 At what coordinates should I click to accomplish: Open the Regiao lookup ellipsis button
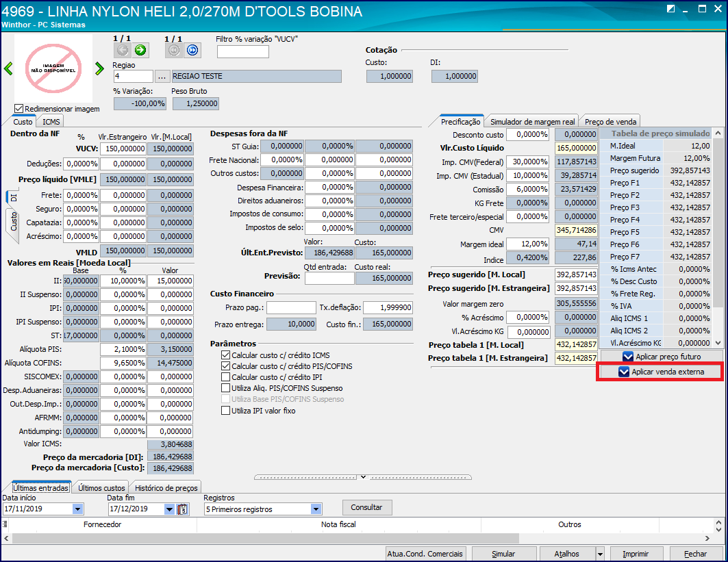coord(161,76)
